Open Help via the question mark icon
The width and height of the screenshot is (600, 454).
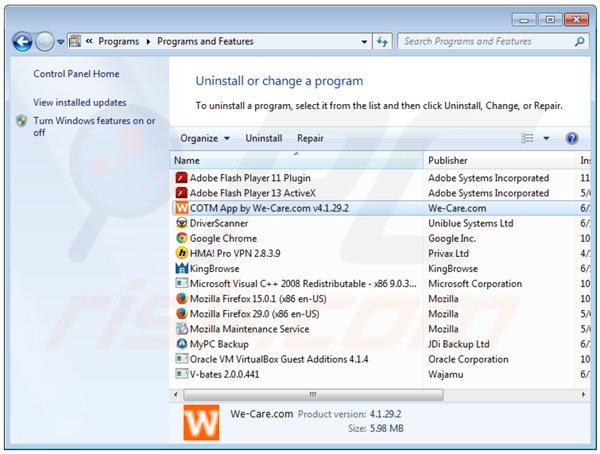click(x=572, y=138)
